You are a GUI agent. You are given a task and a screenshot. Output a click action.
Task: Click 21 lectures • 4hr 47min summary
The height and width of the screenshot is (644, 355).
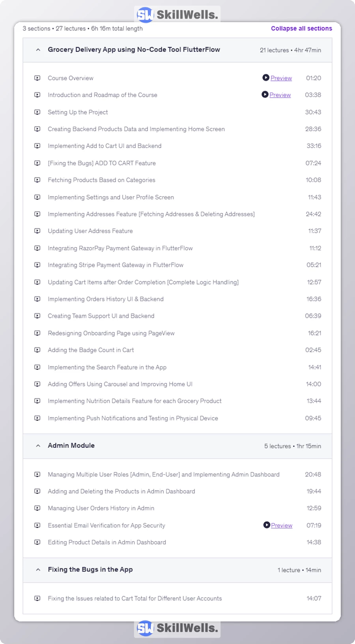coord(290,50)
